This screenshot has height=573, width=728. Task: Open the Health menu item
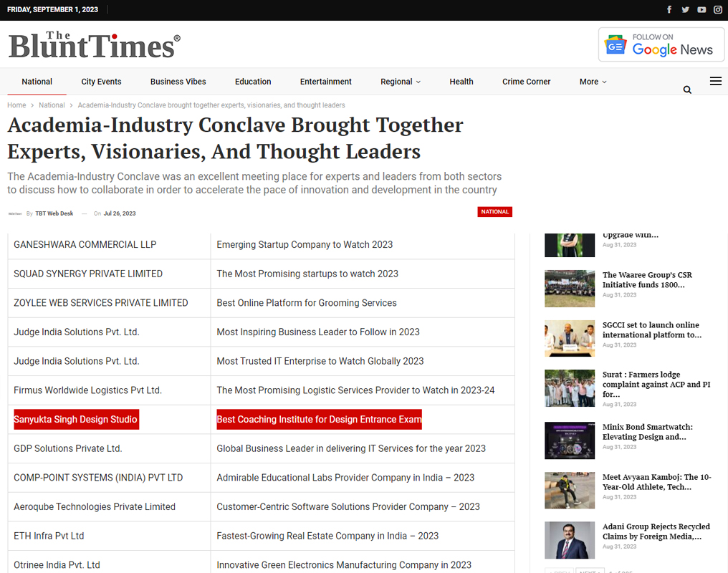click(461, 82)
